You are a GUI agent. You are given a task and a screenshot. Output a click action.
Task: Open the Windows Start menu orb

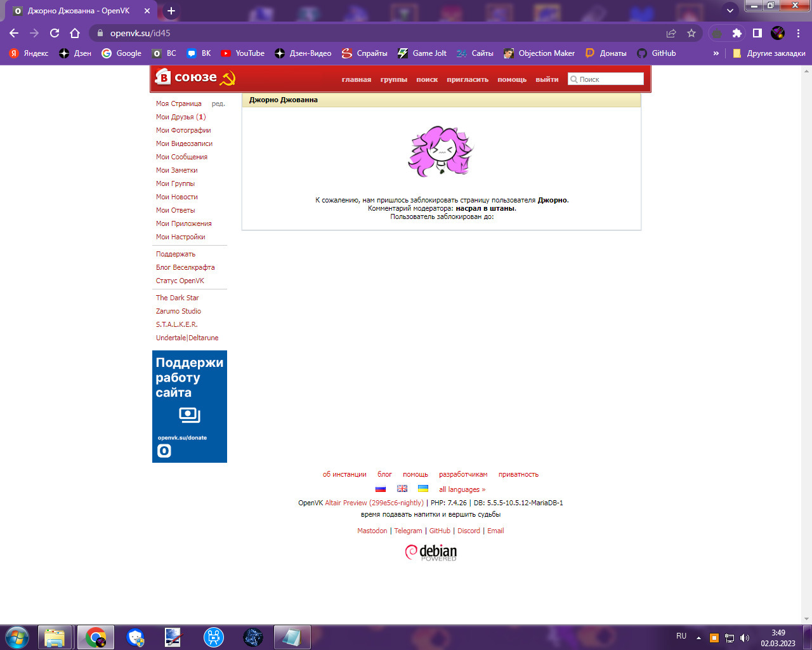pyautogui.click(x=17, y=637)
